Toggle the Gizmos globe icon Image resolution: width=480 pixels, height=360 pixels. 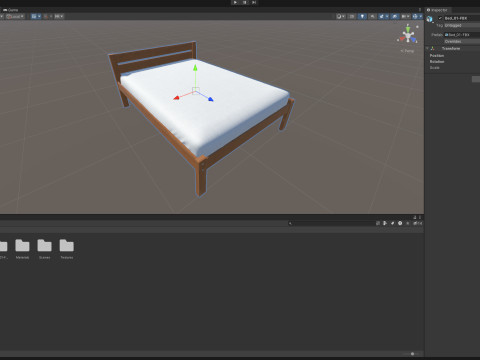pos(415,16)
